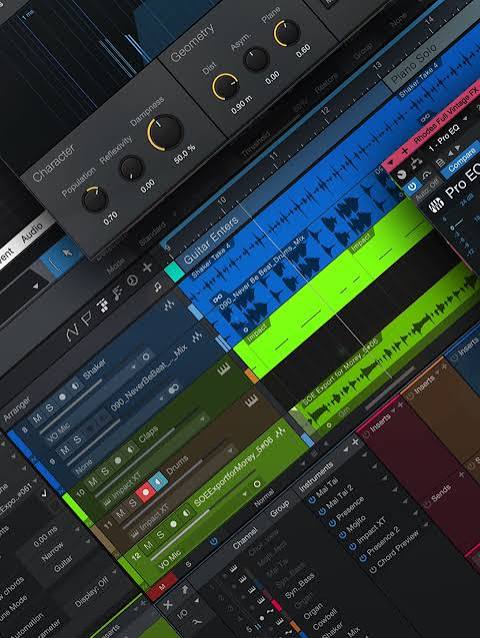
Task: Click the keyboard icon on the Drums track
Action: (252, 401)
